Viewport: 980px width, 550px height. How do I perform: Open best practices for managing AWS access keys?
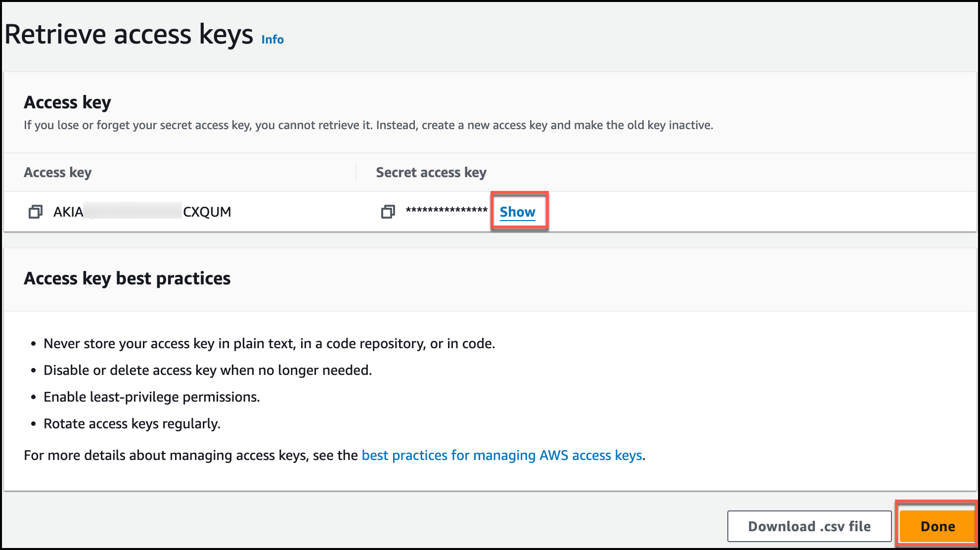tap(502, 455)
